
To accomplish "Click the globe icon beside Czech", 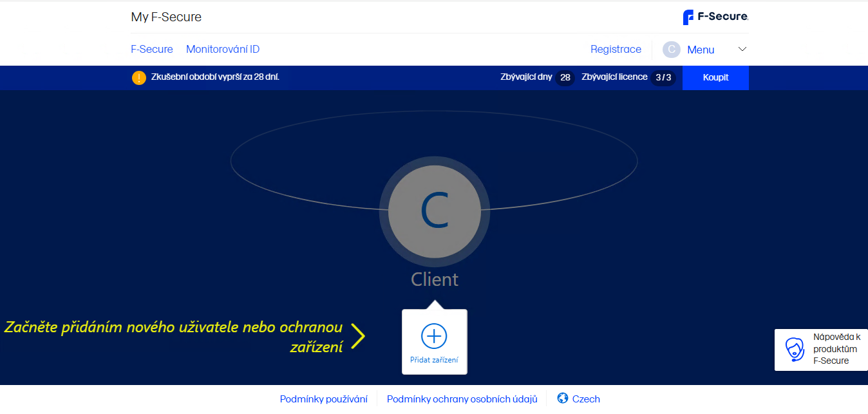I will click(x=563, y=399).
